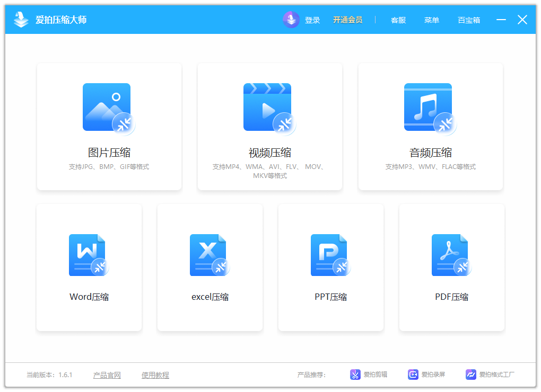Screen dimensions: 541x392
Task: Click the 视频压缩 card area
Action: 269,127
